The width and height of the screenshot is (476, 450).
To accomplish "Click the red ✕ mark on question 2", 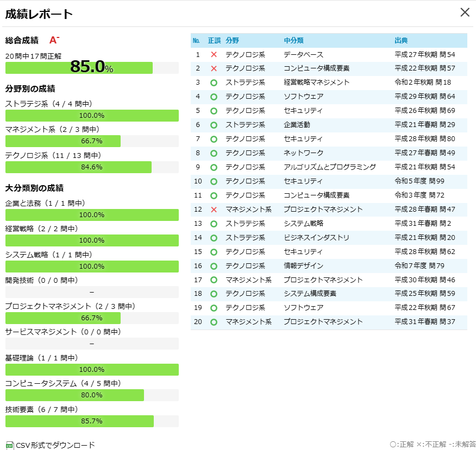I will 215,68.
